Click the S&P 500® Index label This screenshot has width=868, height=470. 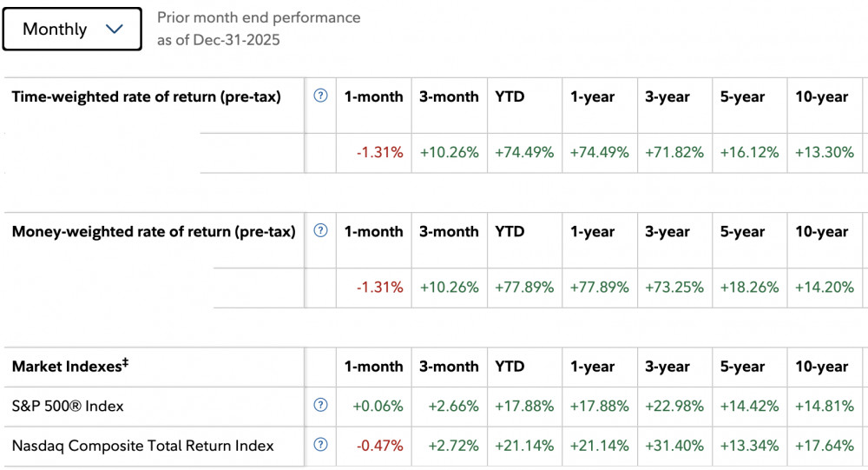(x=68, y=406)
